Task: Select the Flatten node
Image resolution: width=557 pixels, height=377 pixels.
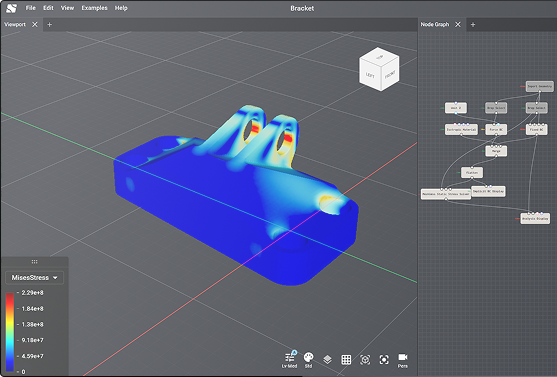Action: tap(472, 173)
